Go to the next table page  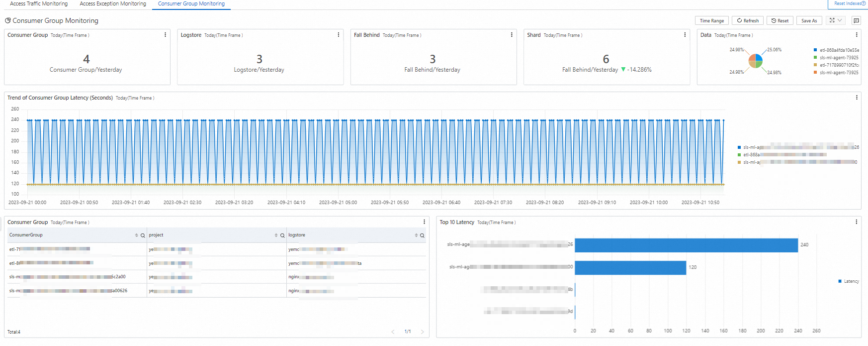pyautogui.click(x=423, y=332)
